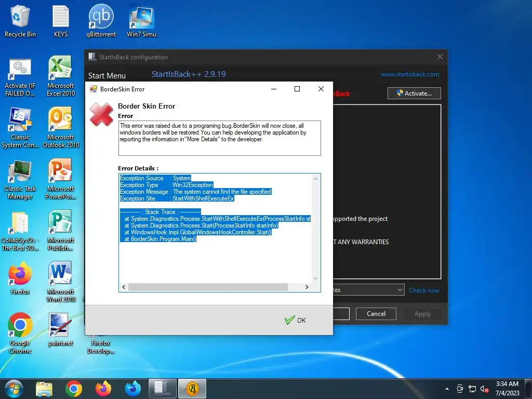Click Activate in StartIsBack configuration
The image size is (532, 399).
click(x=414, y=94)
